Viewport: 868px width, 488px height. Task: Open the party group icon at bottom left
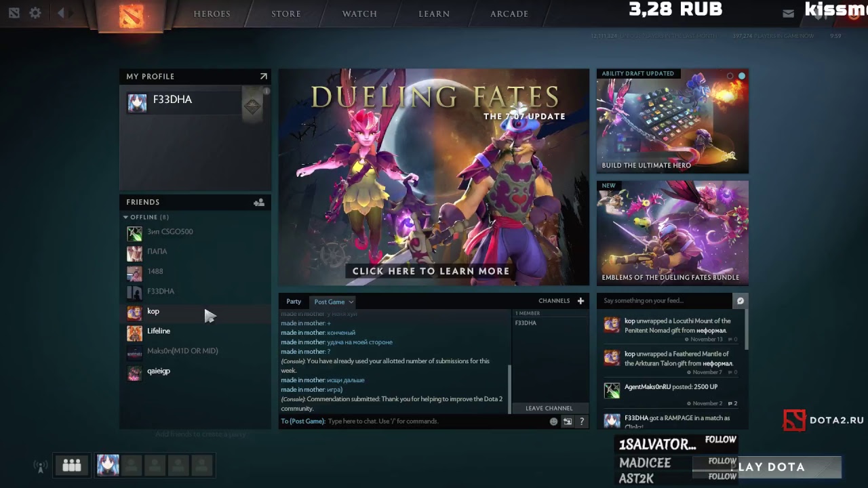point(71,465)
